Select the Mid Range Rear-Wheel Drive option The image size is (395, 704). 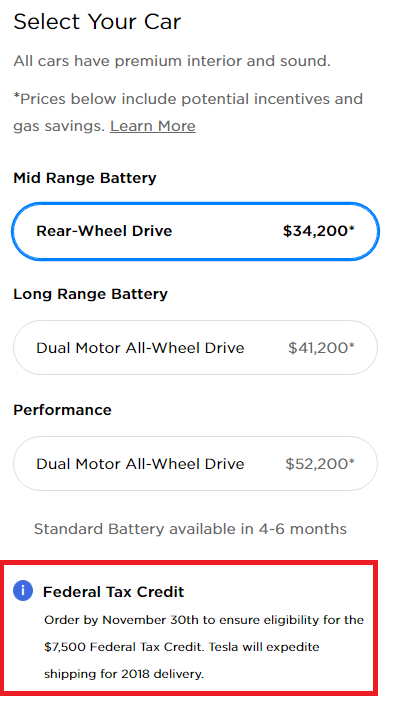(195, 231)
